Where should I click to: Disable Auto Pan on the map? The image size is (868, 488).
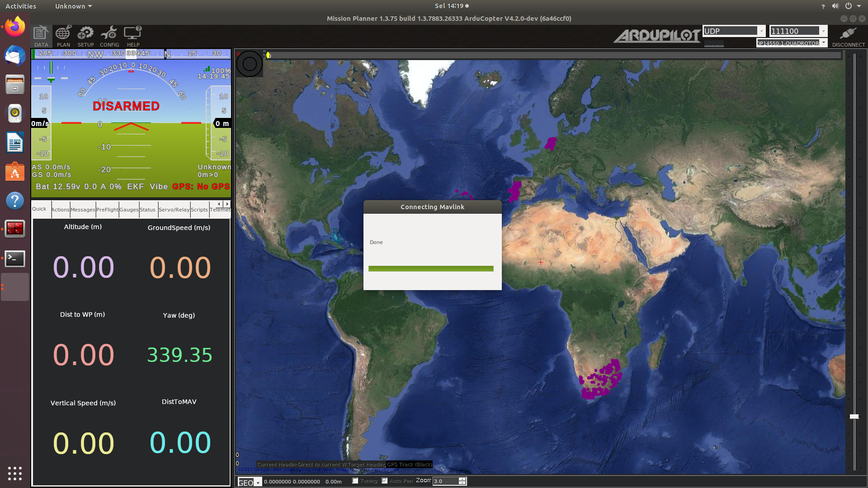(385, 481)
